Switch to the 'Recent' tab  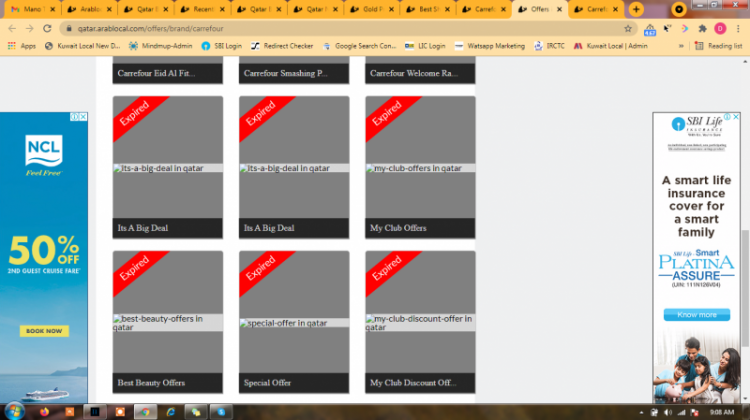(203, 9)
